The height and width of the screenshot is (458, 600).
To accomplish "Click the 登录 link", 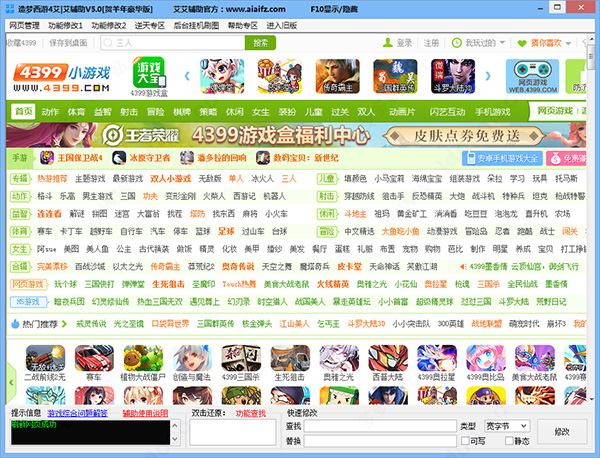I will pos(404,42).
